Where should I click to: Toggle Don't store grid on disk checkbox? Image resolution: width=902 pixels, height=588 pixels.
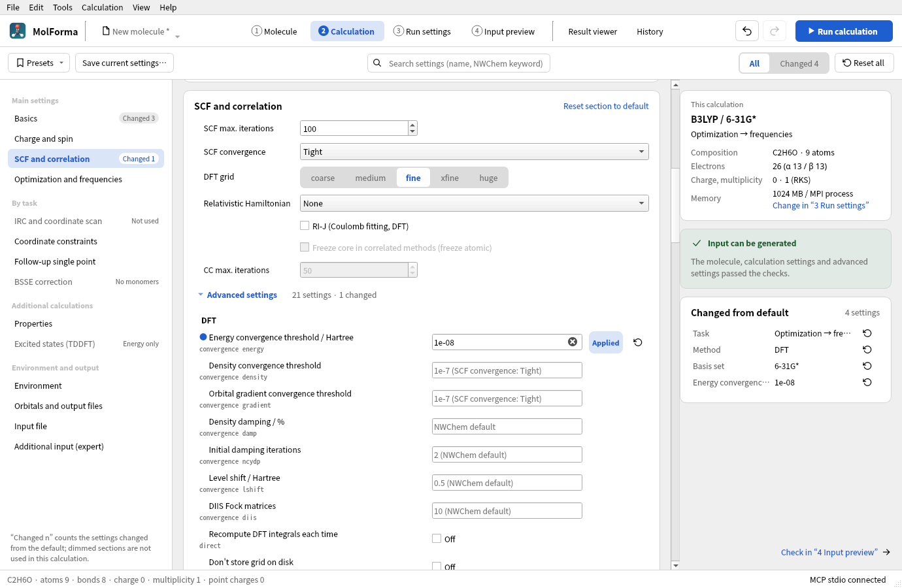pos(437,566)
